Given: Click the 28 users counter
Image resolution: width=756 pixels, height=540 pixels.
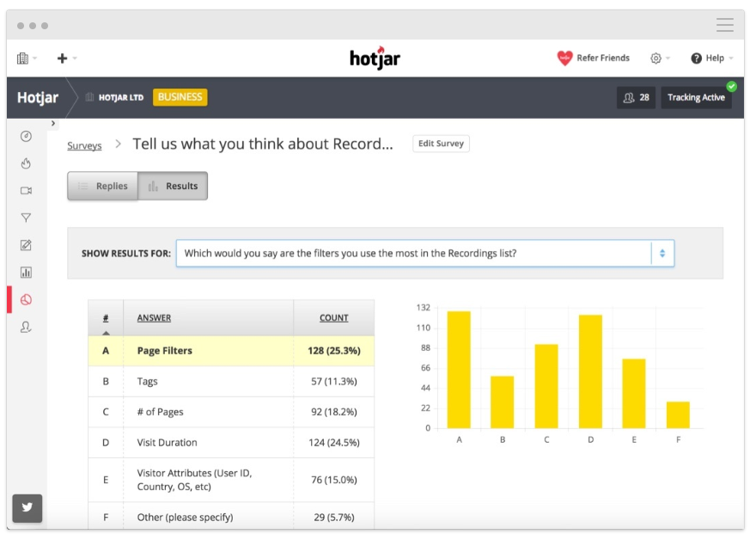Looking at the screenshot, I should click(x=636, y=97).
